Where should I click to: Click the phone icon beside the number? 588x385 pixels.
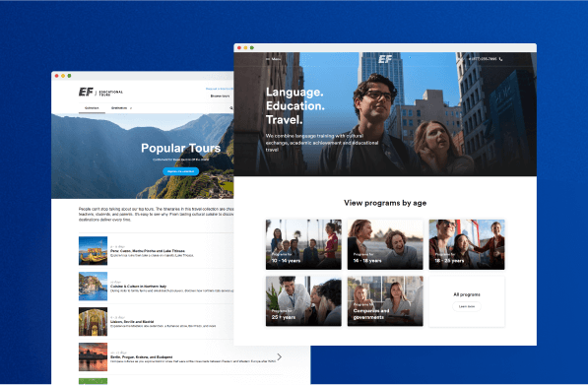pyautogui.click(x=501, y=59)
